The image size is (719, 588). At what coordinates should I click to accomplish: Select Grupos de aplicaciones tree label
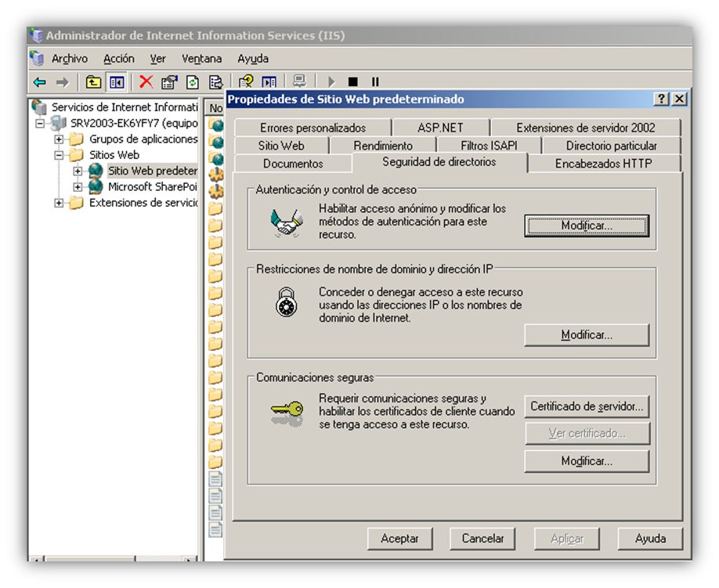(143, 139)
